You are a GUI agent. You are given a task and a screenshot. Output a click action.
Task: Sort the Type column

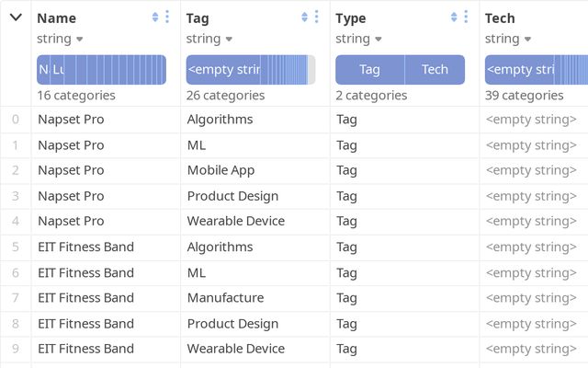[454, 17]
